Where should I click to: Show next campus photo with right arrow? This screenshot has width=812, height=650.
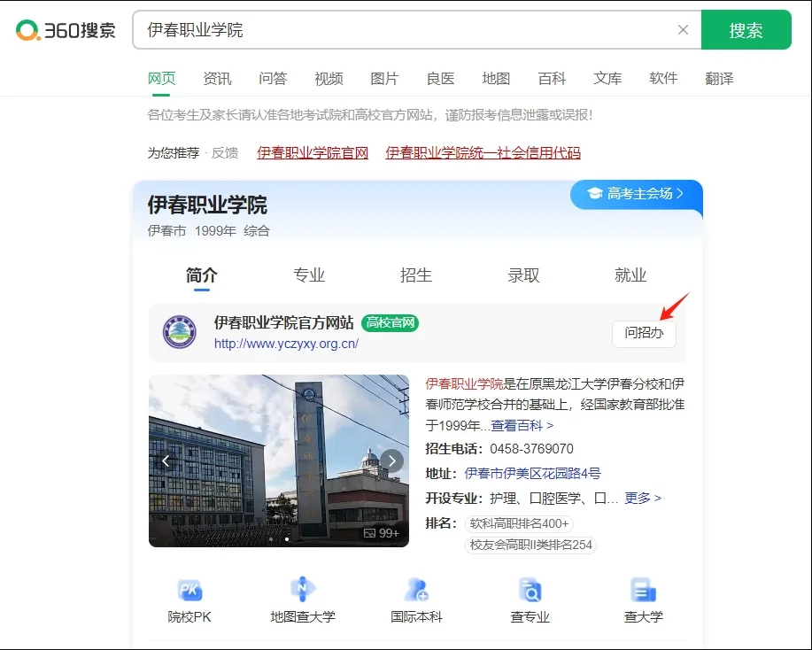[x=391, y=460]
